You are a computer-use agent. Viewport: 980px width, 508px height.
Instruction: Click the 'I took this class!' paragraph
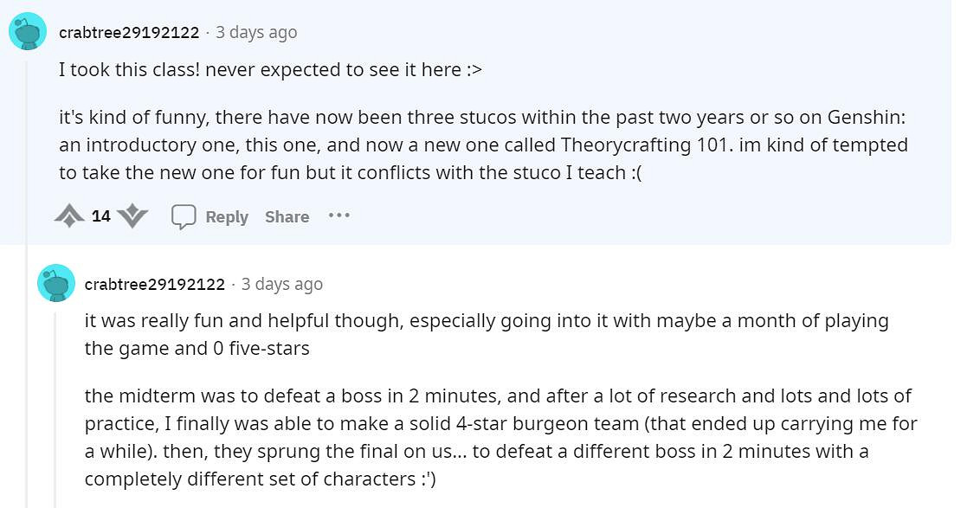tap(270, 70)
